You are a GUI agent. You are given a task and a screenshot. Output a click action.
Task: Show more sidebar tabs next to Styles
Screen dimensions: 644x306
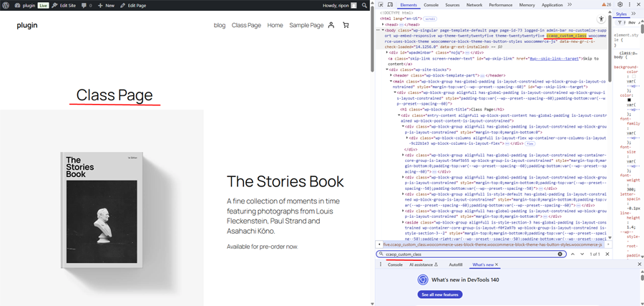pyautogui.click(x=633, y=14)
